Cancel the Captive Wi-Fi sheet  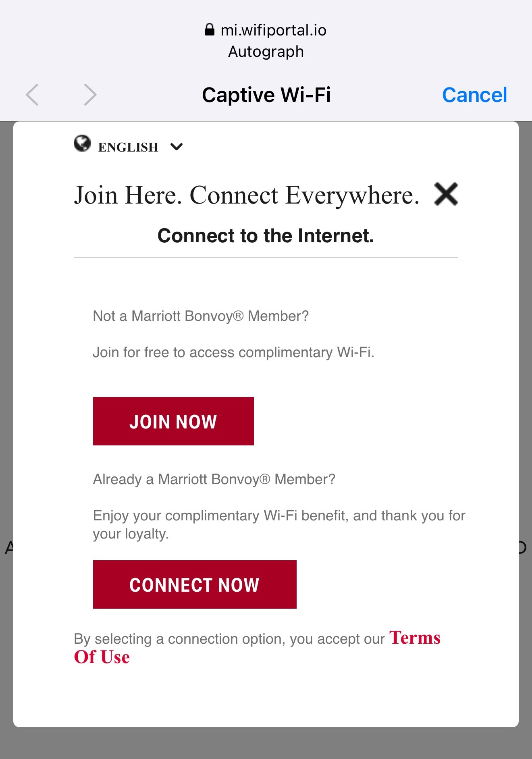474,95
